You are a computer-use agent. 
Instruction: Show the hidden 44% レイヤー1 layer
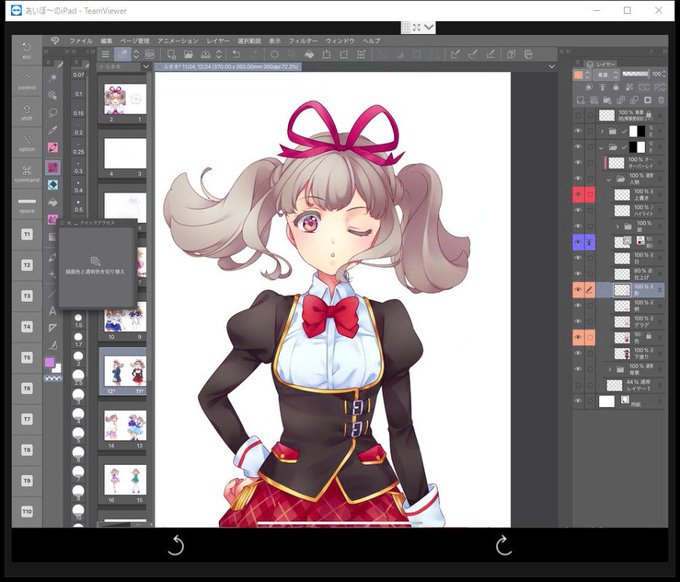coord(578,385)
